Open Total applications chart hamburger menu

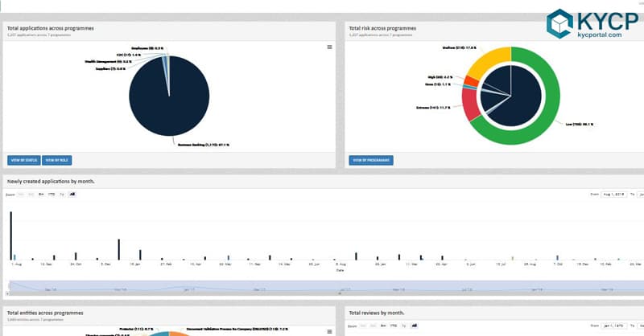(x=329, y=47)
